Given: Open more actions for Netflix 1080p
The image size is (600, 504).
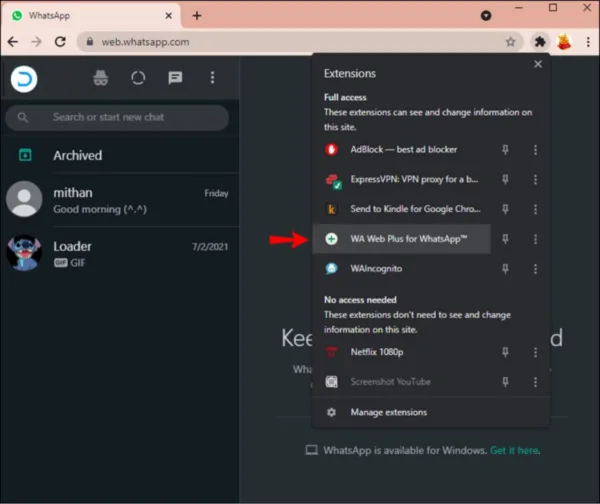Looking at the screenshot, I should [x=535, y=352].
